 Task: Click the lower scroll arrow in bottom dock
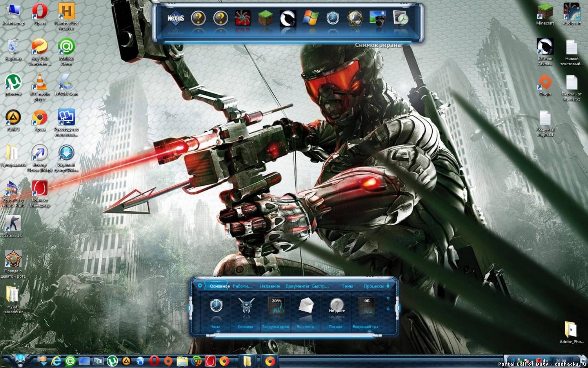pyautogui.click(x=388, y=309)
